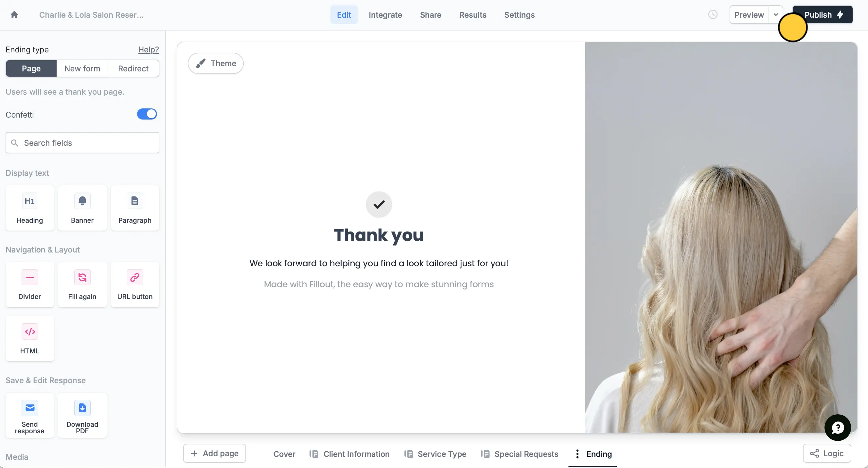This screenshot has width=868, height=468.
Task: Open the Results tab
Action: pos(472,14)
